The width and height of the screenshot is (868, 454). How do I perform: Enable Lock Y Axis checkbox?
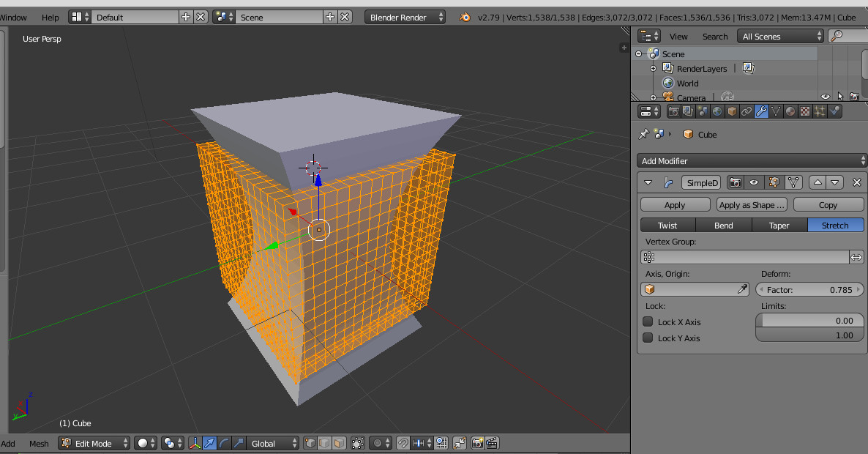(x=648, y=338)
